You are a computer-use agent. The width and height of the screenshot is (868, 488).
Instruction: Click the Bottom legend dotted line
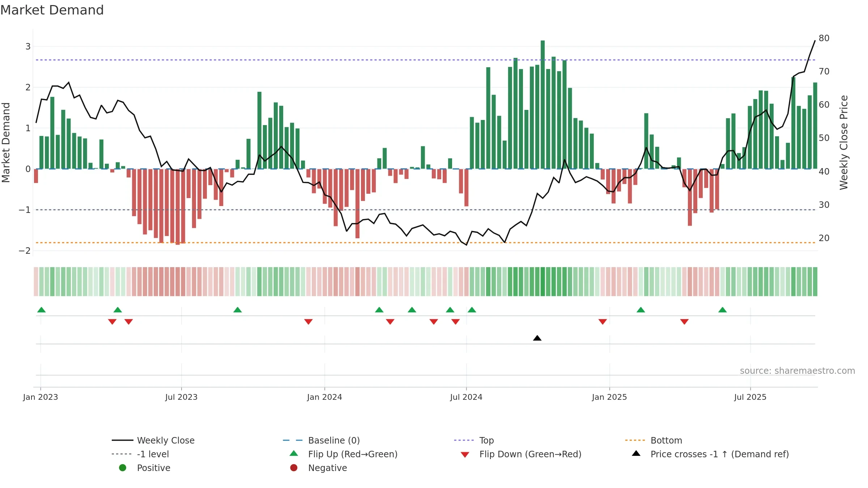635,440
